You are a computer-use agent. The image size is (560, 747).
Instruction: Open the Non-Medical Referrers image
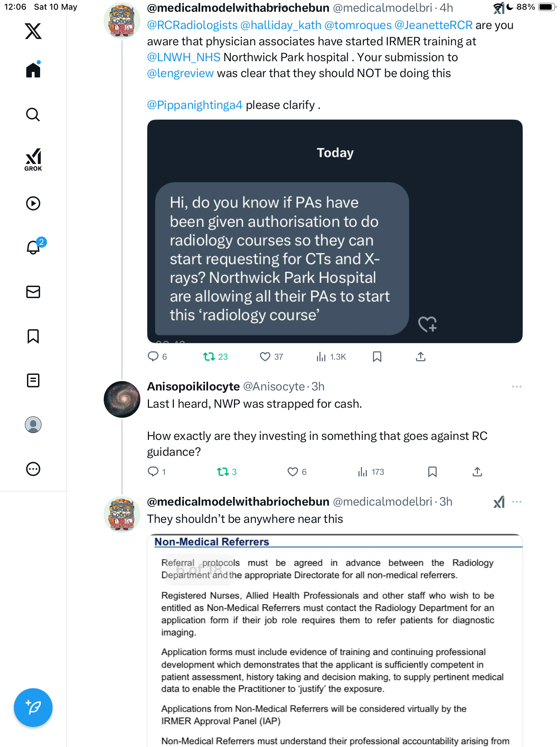[335, 640]
